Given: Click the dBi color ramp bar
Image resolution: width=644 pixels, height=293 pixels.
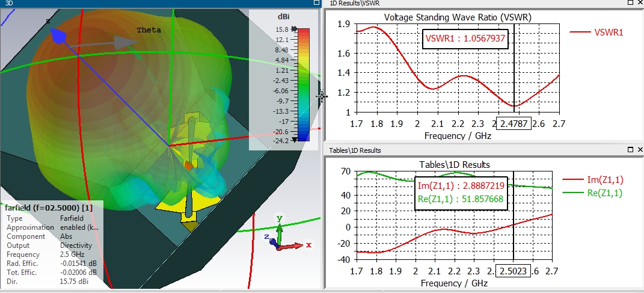Looking at the screenshot, I should [x=303, y=85].
